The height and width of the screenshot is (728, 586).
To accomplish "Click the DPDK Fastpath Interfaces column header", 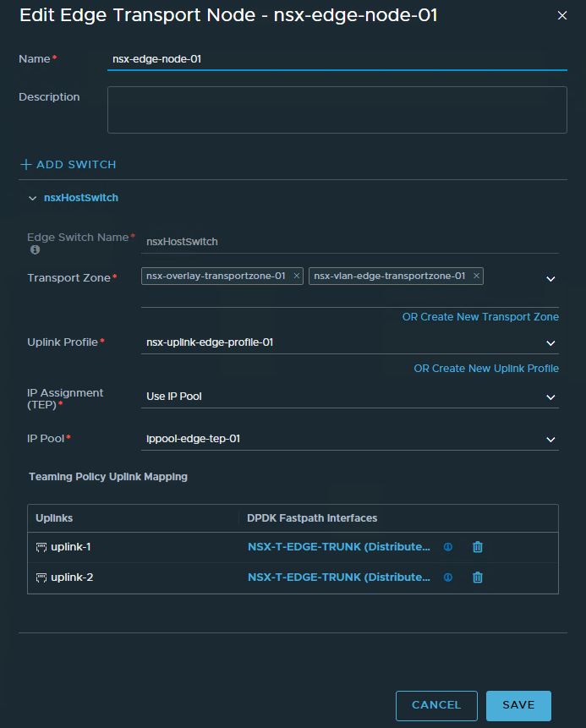I will [x=312, y=518].
